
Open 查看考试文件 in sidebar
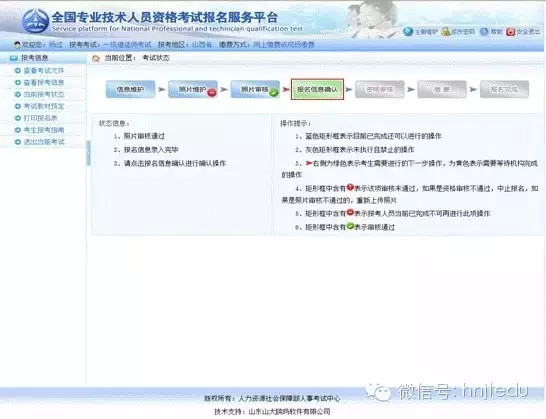[x=44, y=71]
